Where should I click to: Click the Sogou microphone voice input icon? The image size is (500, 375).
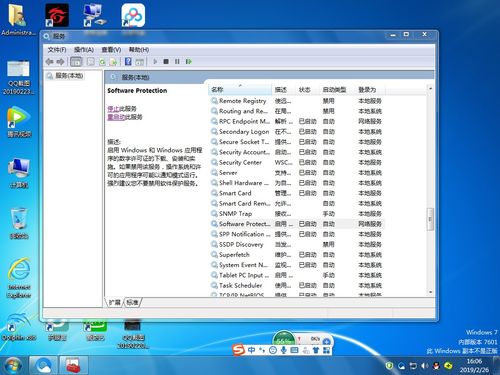[284, 350]
